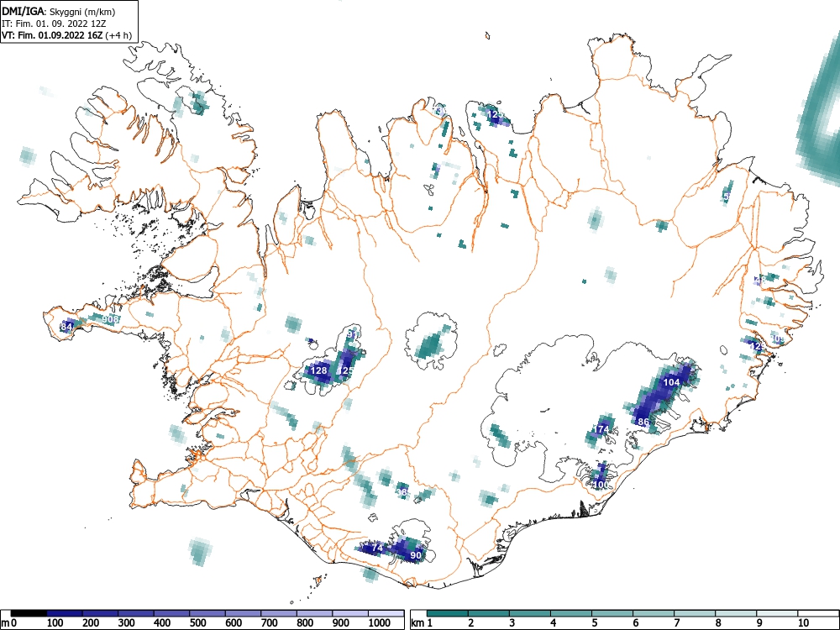Click the palest swatch starting at 1000
840x630 pixels.
386,613
